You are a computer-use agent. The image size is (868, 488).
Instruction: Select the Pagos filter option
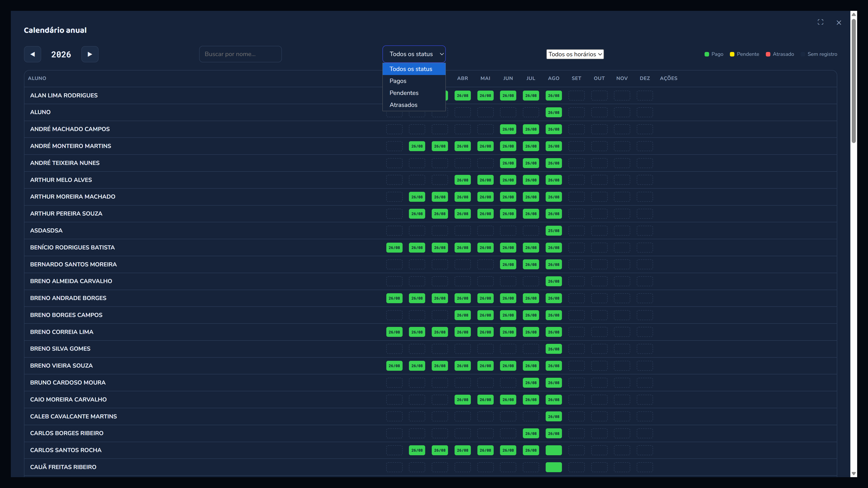pyautogui.click(x=414, y=81)
